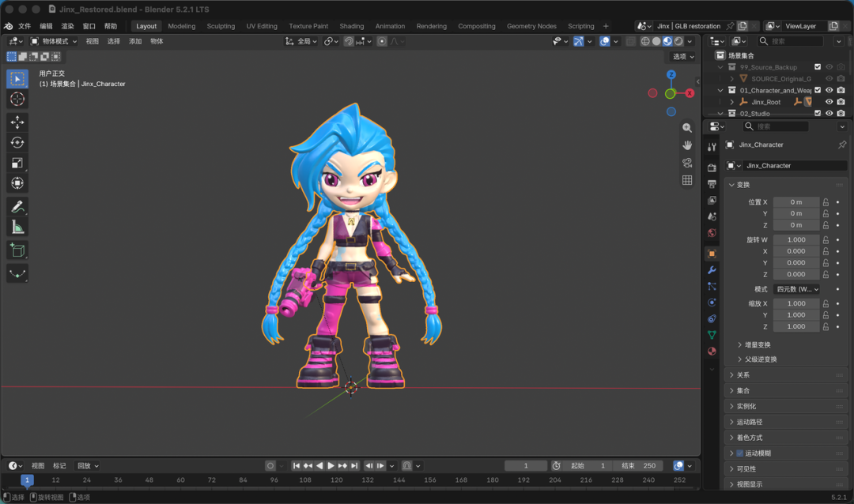This screenshot has height=504, width=854.
Task: Switch to the Sculpting workspace tab
Action: 221,26
